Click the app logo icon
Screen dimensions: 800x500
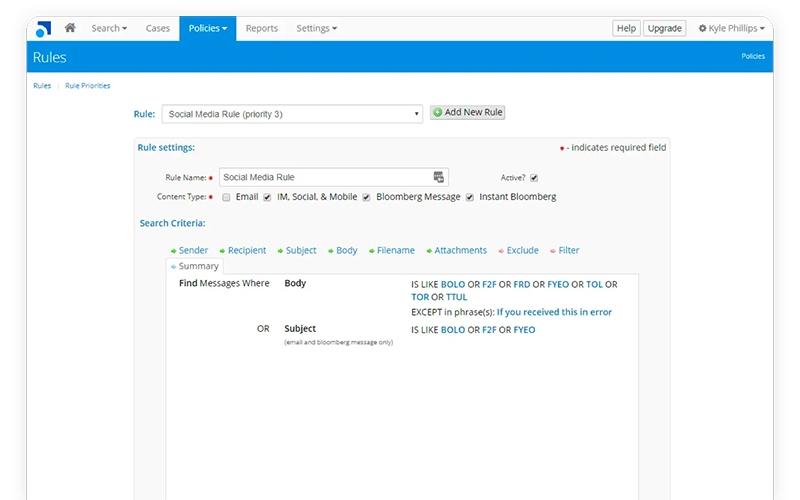[43, 29]
